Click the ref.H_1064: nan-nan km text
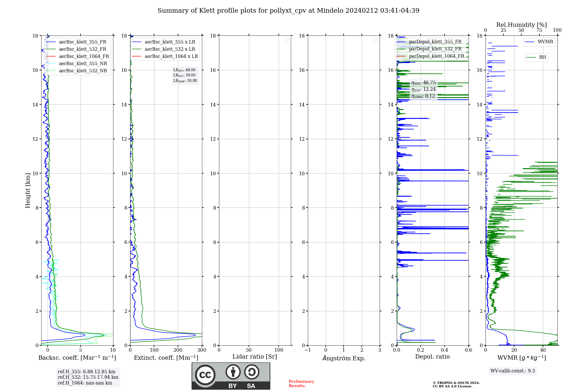This screenshot has width=577, height=392. click(85, 383)
